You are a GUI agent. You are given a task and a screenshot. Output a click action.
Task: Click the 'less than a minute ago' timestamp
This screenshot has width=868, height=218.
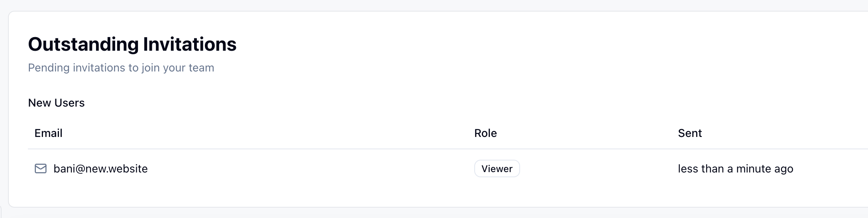pos(735,168)
